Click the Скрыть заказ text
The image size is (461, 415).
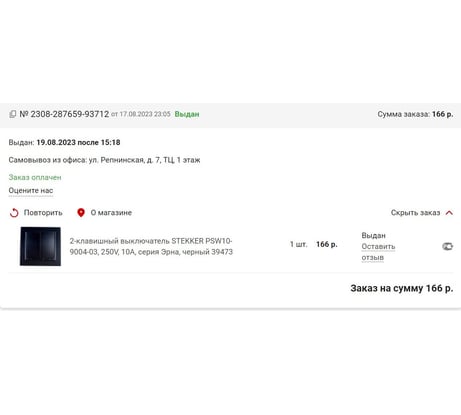click(x=415, y=213)
